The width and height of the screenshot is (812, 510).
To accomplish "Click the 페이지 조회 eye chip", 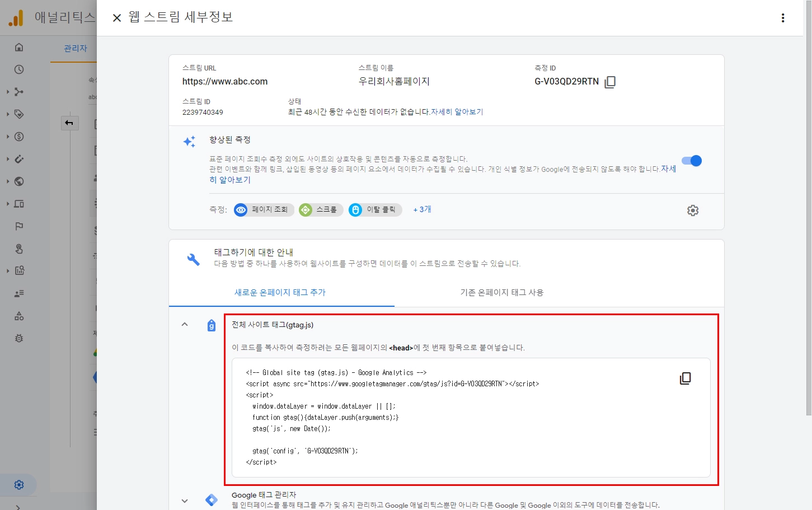I will pyautogui.click(x=264, y=210).
